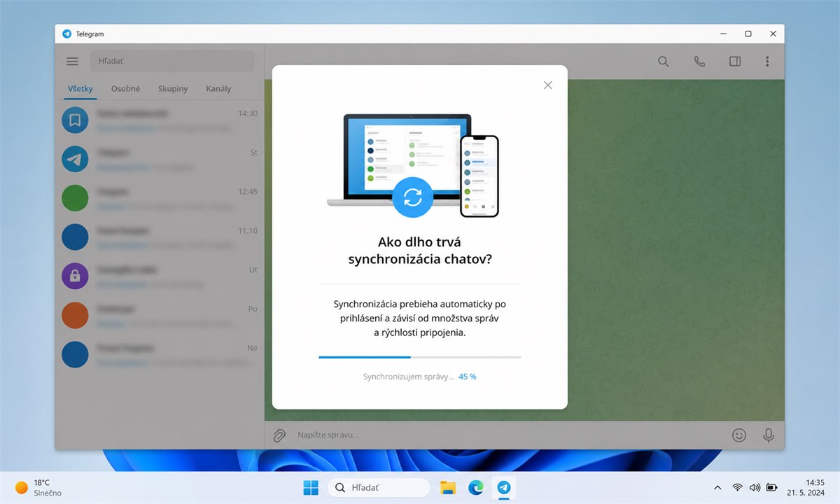Click the Ako dlho trvá heading
Image resolution: width=840 pixels, height=504 pixels.
(420, 251)
